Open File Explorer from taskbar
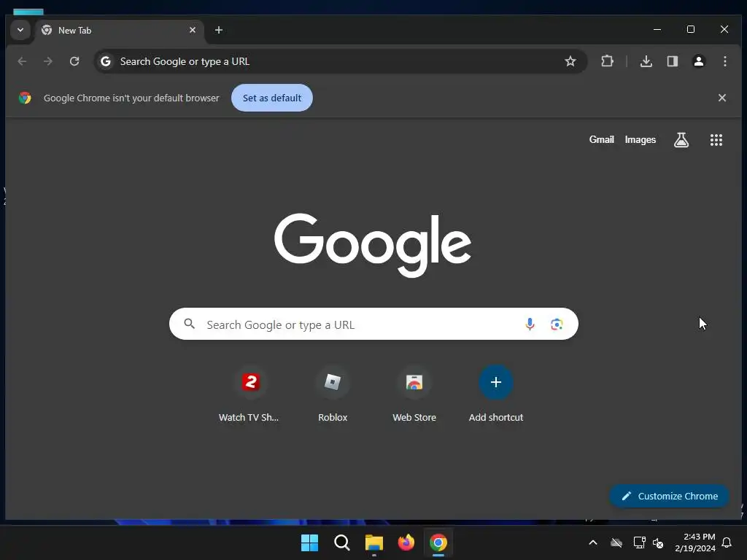The height and width of the screenshot is (560, 747). tap(374, 542)
